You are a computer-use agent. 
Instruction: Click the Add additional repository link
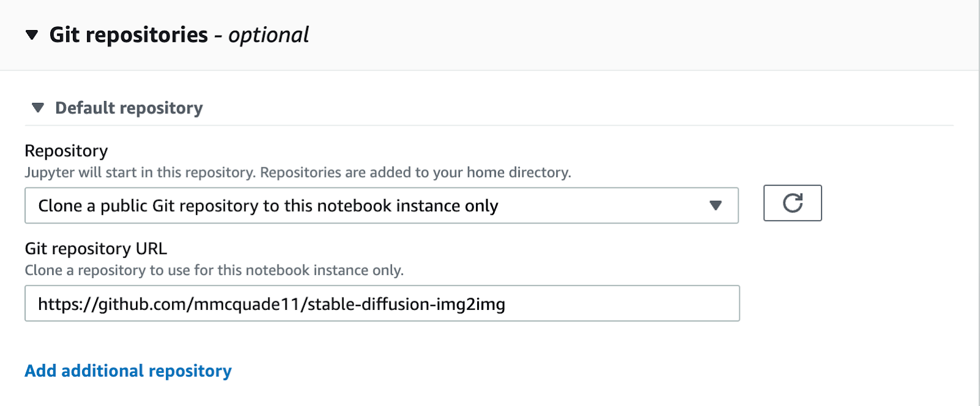pos(128,371)
